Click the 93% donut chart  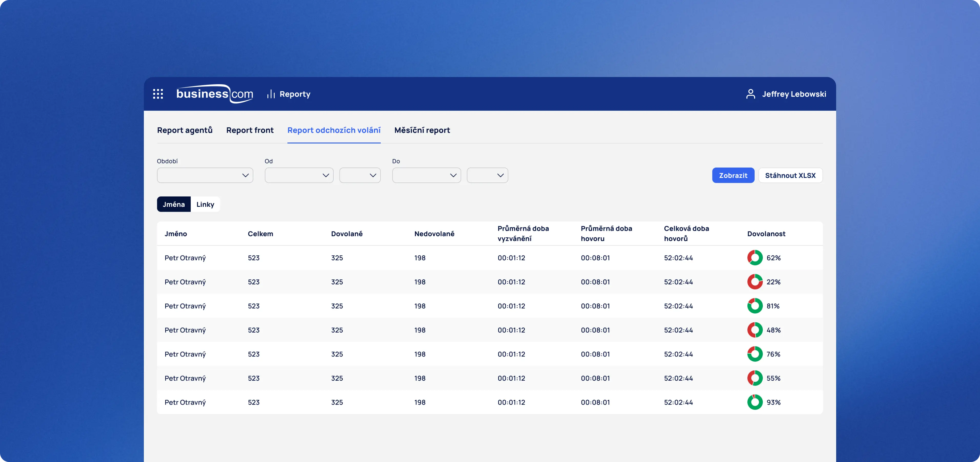(755, 402)
